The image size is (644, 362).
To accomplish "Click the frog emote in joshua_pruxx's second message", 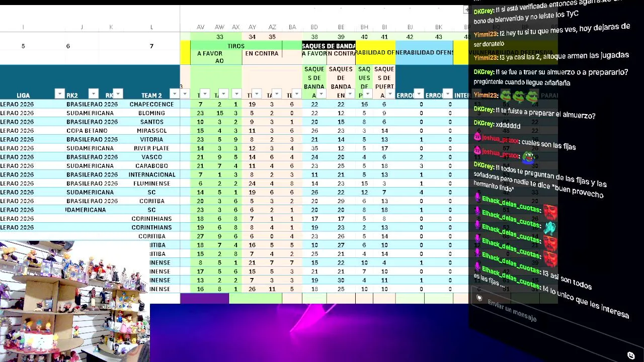I will click(x=528, y=157).
